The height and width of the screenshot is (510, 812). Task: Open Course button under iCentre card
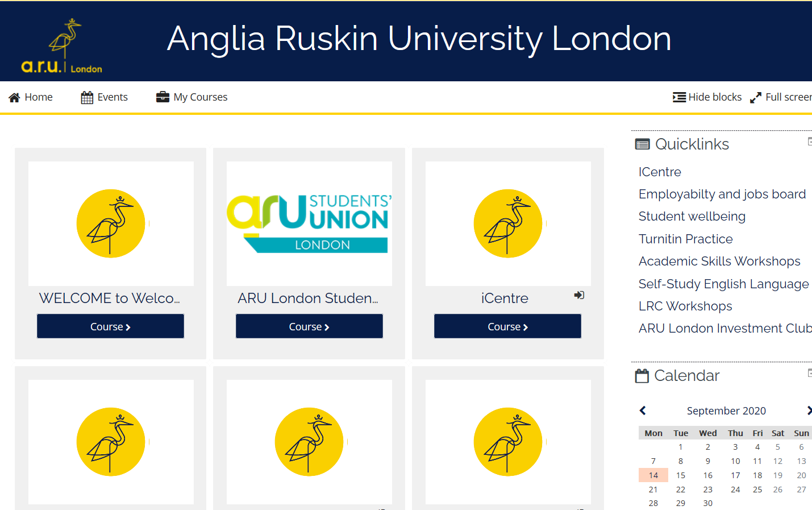pos(507,326)
